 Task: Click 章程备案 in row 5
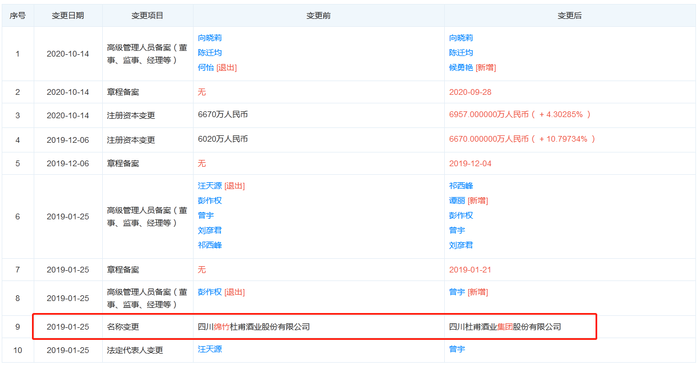pos(123,164)
